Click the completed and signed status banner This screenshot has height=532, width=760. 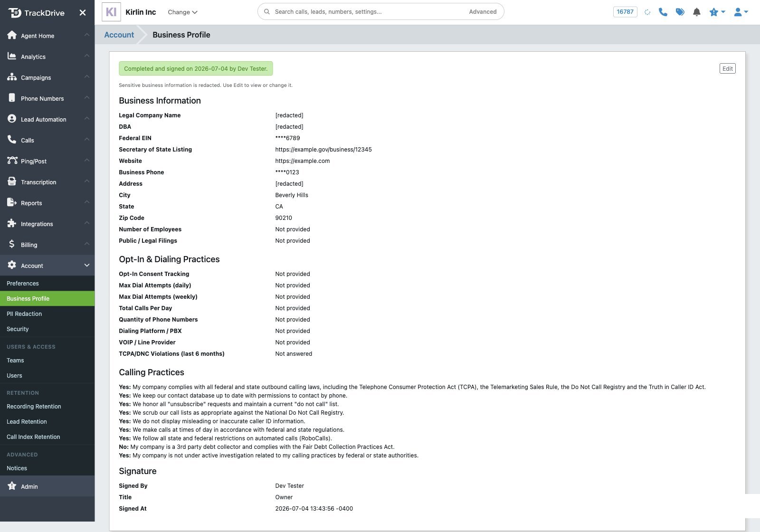(x=196, y=68)
